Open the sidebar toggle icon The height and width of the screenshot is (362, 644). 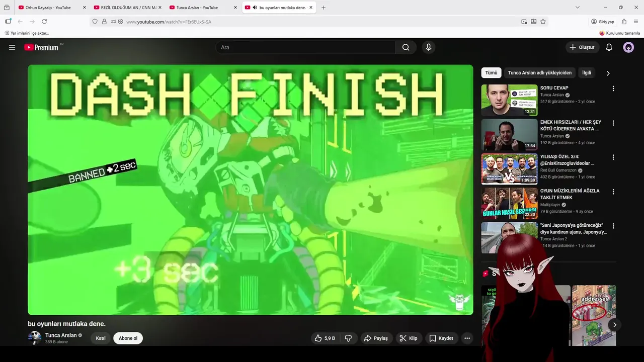click(x=8, y=22)
